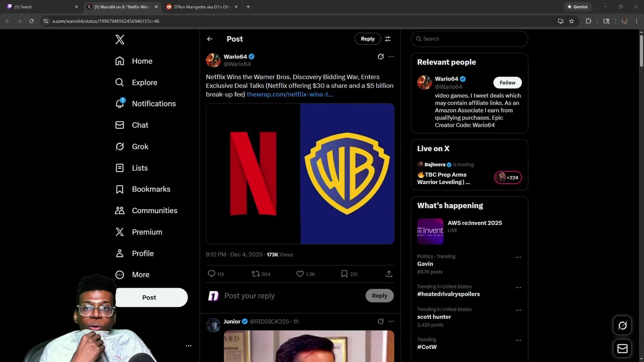Open Gemini button in Chrome
The image size is (644, 362).
[578, 7]
